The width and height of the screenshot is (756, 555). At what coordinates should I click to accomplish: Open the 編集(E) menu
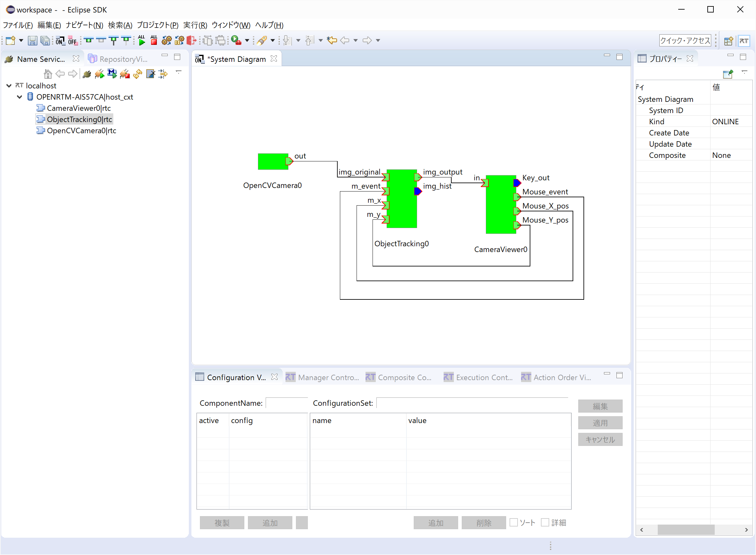point(49,25)
